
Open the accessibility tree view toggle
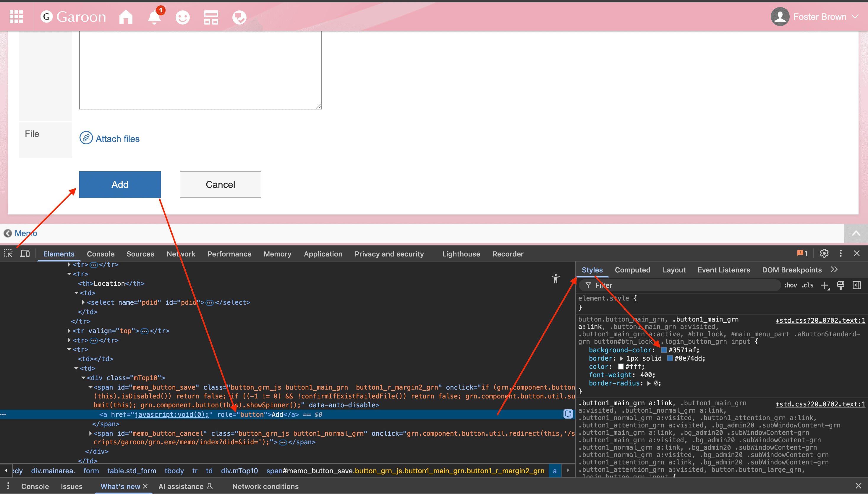click(556, 279)
